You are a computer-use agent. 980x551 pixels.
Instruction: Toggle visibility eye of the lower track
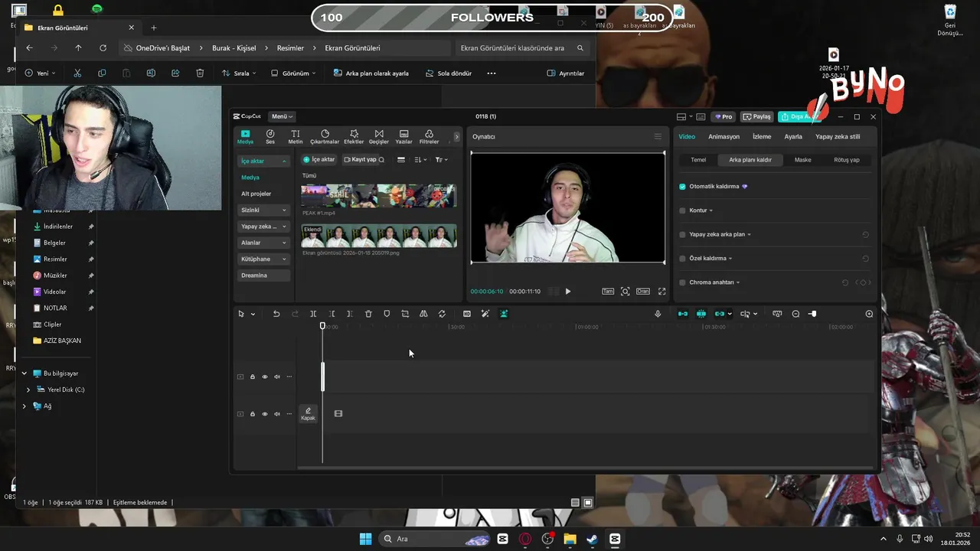click(x=265, y=414)
